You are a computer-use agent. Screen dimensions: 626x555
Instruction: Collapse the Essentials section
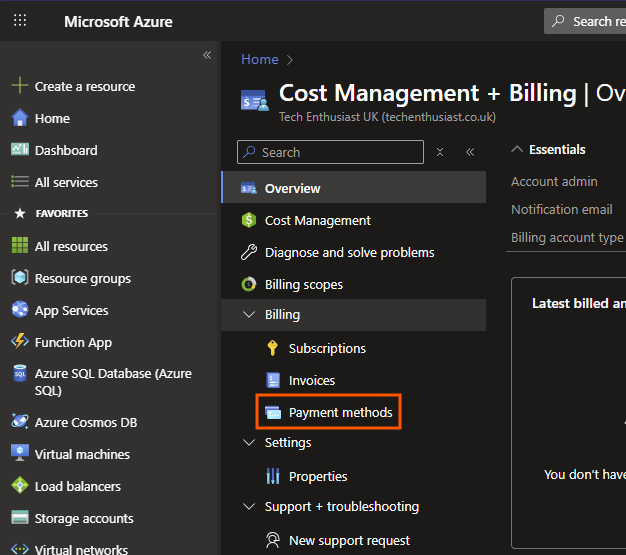(x=517, y=149)
